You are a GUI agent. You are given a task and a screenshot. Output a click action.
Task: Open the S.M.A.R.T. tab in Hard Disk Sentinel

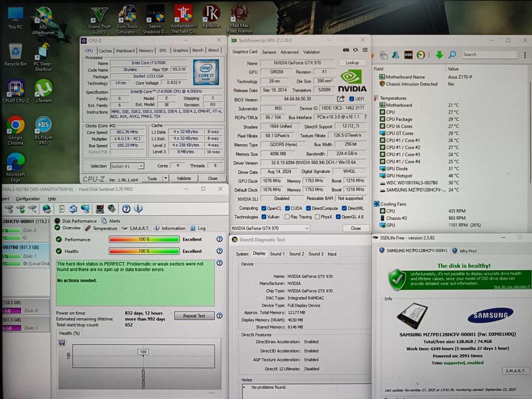(x=135, y=229)
